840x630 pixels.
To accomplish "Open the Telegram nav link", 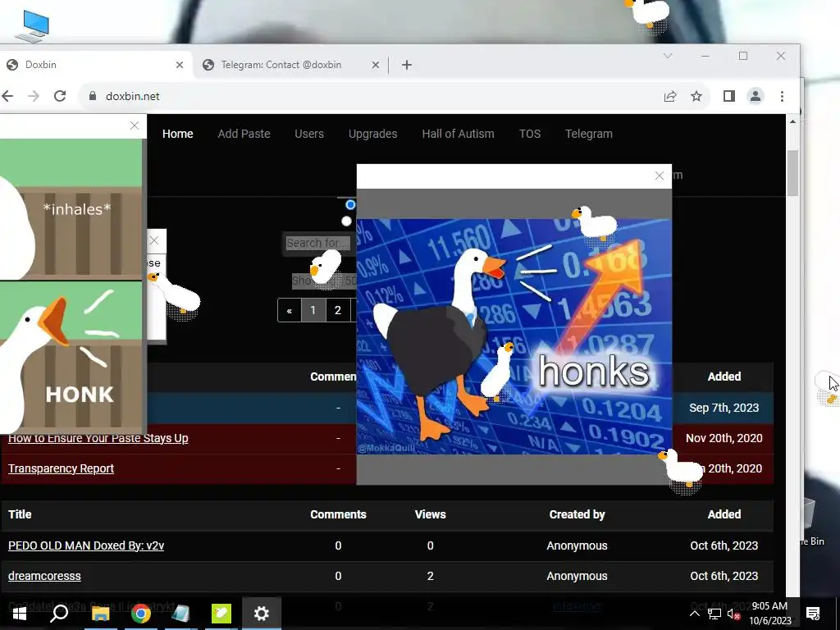I will pos(589,134).
